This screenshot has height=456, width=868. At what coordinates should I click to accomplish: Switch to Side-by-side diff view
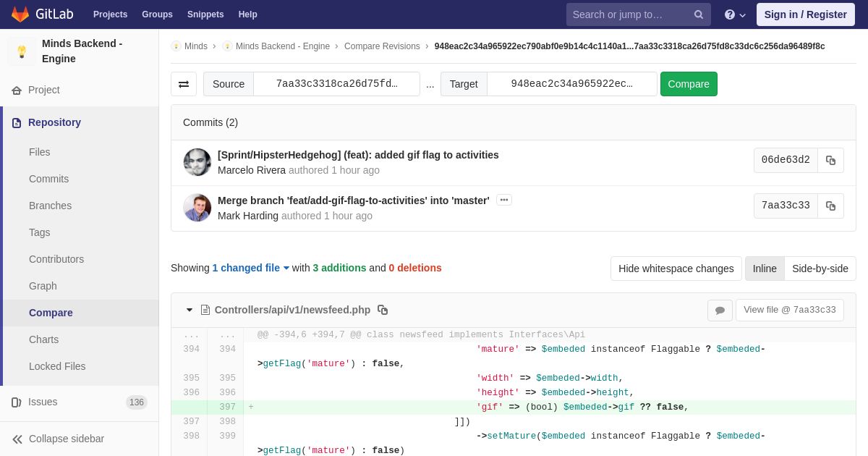coord(820,269)
